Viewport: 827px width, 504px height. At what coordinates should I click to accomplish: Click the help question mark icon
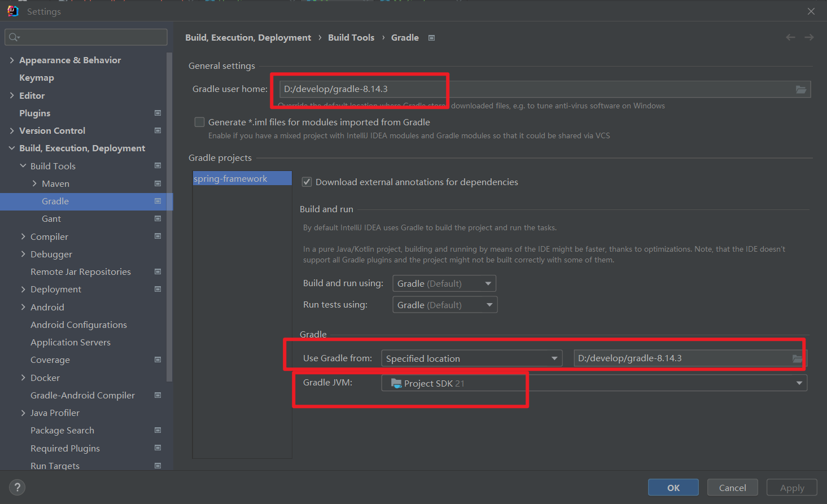pyautogui.click(x=17, y=488)
